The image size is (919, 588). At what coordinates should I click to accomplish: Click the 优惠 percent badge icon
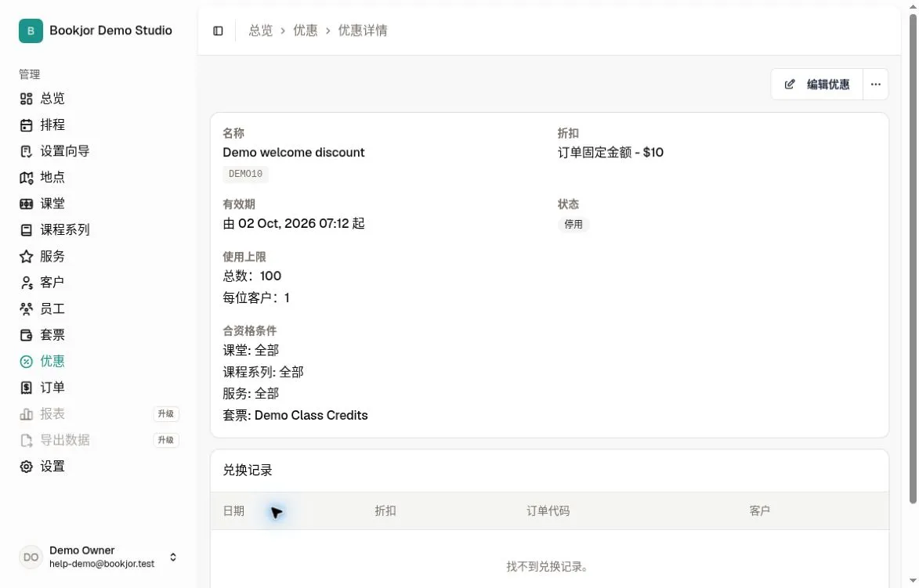(27, 362)
